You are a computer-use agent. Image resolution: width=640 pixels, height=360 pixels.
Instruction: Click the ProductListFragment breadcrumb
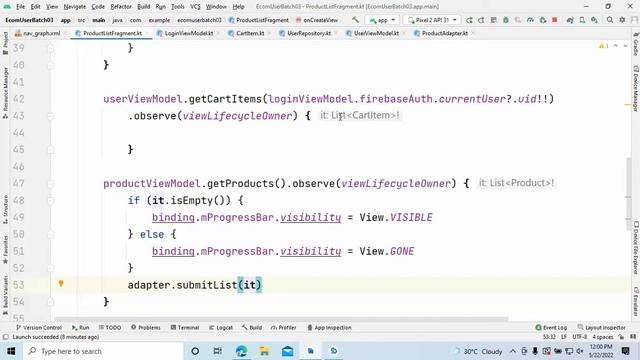259,20
